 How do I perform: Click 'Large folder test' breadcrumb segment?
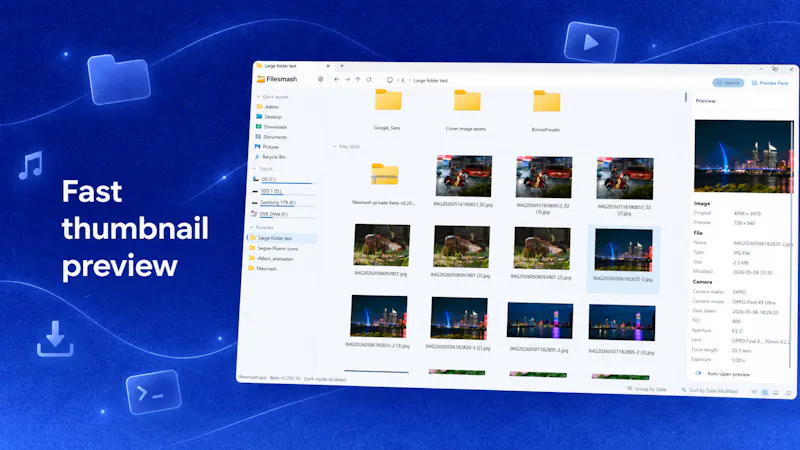pyautogui.click(x=431, y=81)
